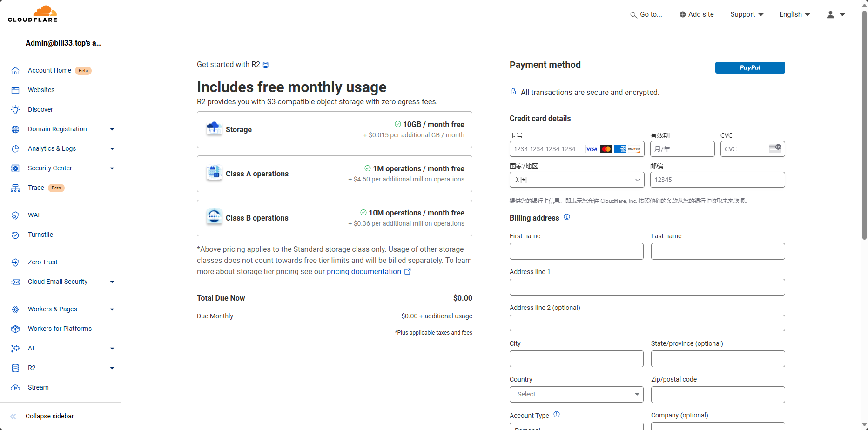The width and height of the screenshot is (868, 430).
Task: Expand the Country Select dropdown
Action: (576, 394)
